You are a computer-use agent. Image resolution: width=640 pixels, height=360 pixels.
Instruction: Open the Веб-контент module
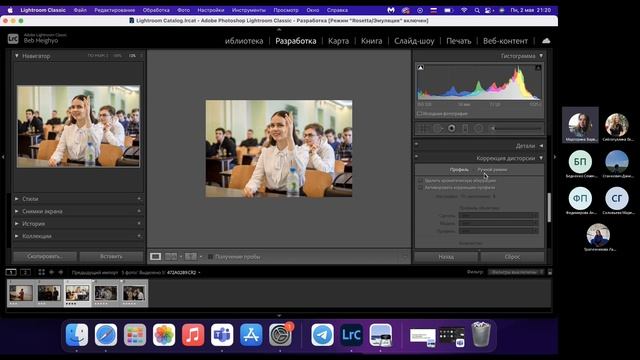(505, 41)
